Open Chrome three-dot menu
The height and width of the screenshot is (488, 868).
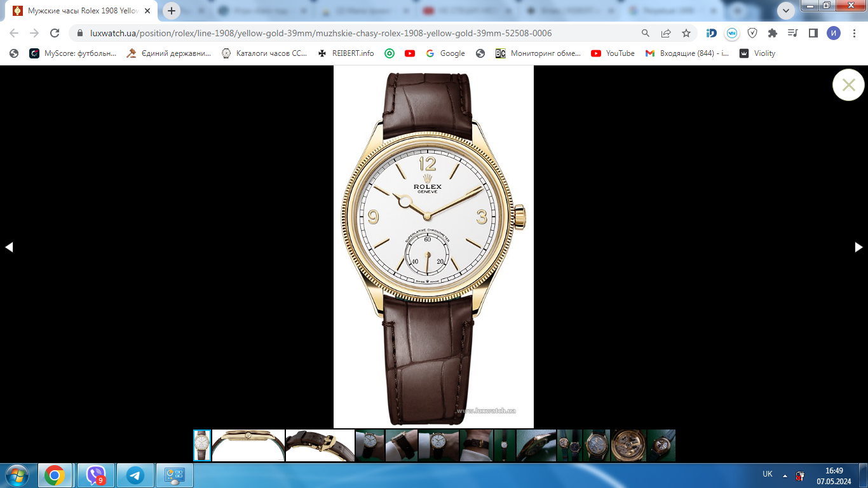click(x=854, y=33)
